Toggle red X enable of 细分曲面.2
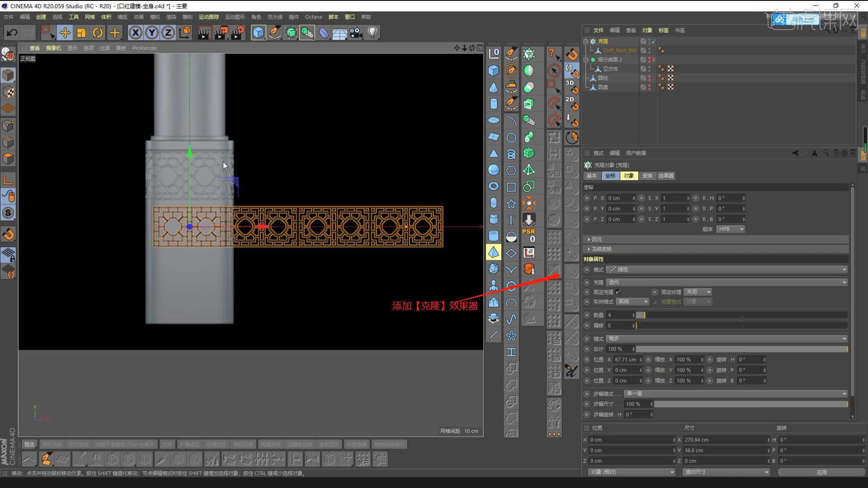The height and width of the screenshot is (488, 868). [654, 60]
